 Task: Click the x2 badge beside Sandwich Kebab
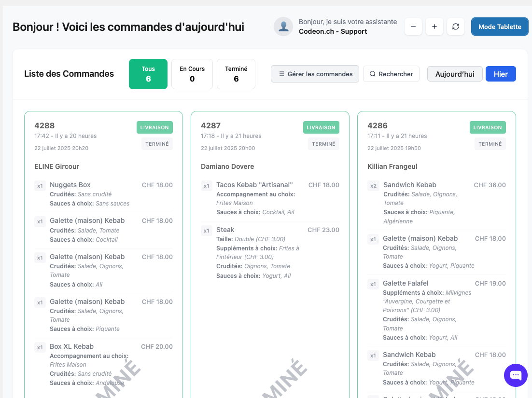tap(373, 186)
